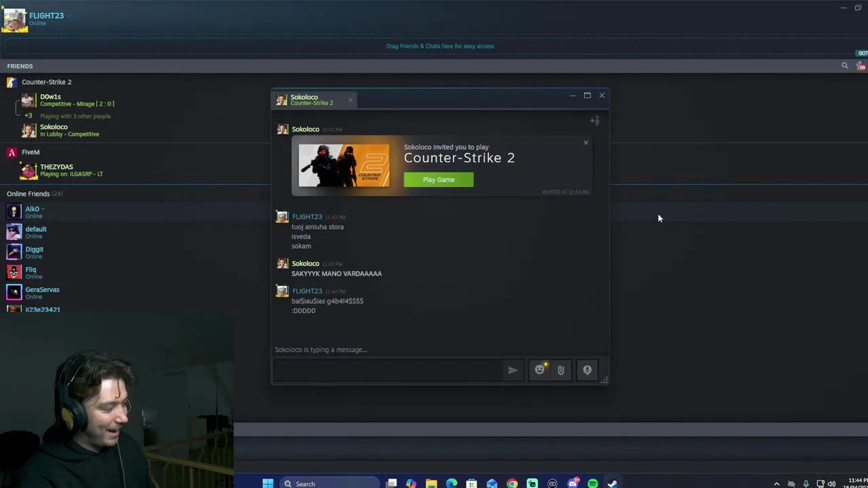Open the Windows Start menu

click(268, 483)
